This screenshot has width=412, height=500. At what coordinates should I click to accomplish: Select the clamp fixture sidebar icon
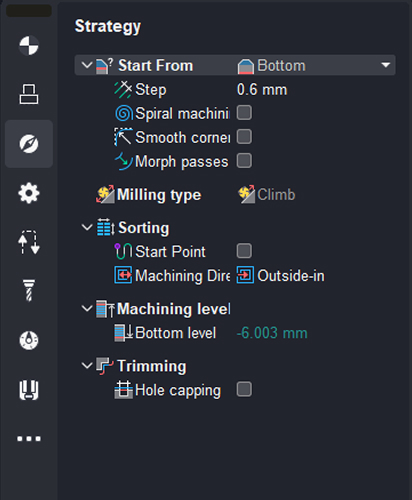(x=29, y=390)
